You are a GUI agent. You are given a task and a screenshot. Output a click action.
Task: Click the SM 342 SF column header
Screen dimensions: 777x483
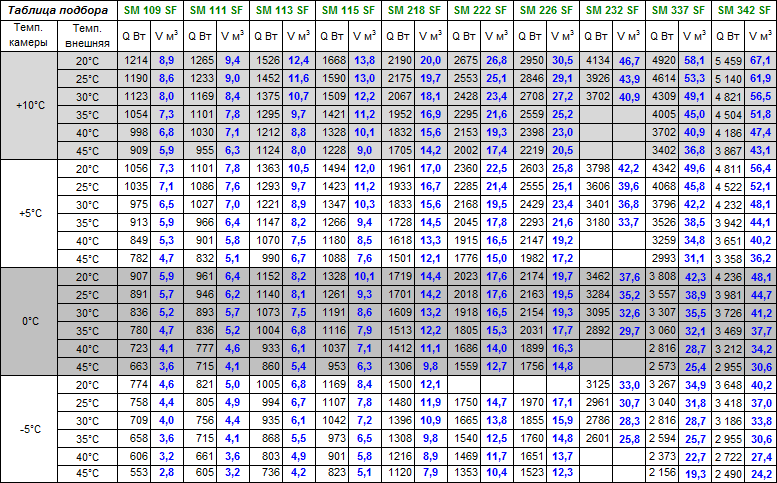[744, 10]
